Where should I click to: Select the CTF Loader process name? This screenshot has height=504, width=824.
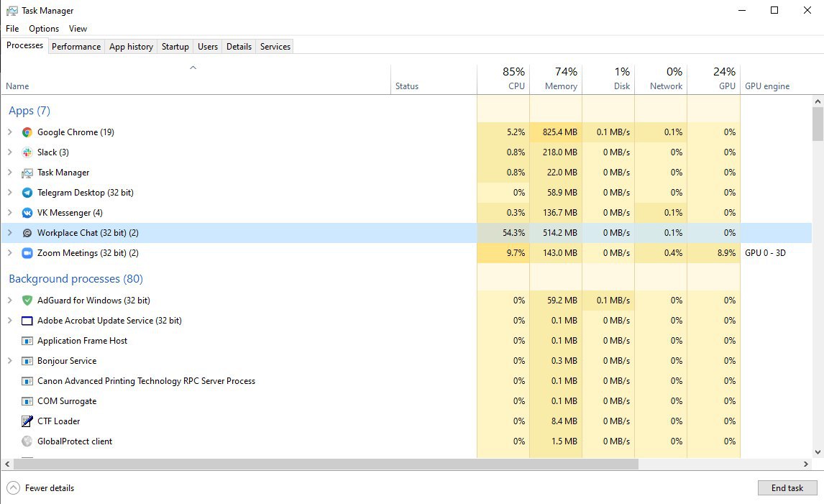(59, 421)
